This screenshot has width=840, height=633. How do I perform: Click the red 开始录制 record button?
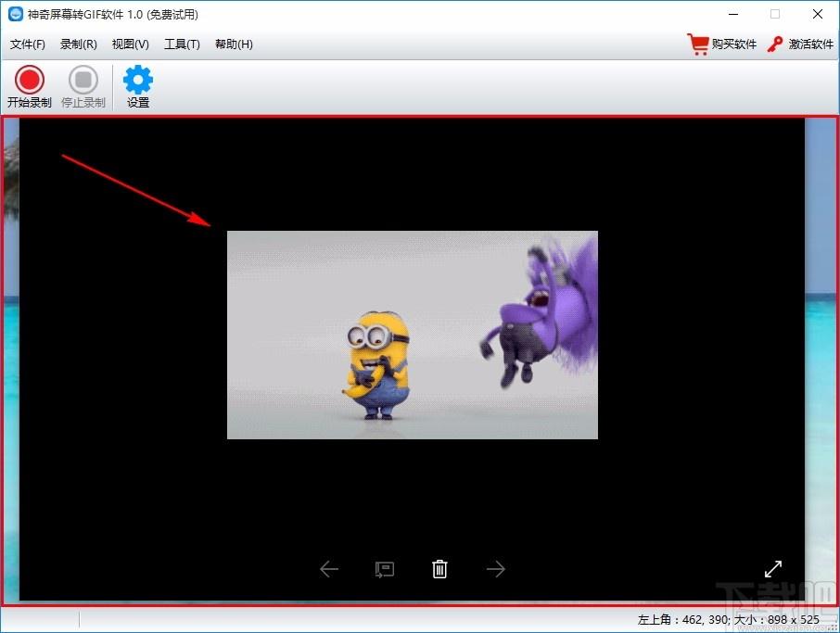click(29, 81)
